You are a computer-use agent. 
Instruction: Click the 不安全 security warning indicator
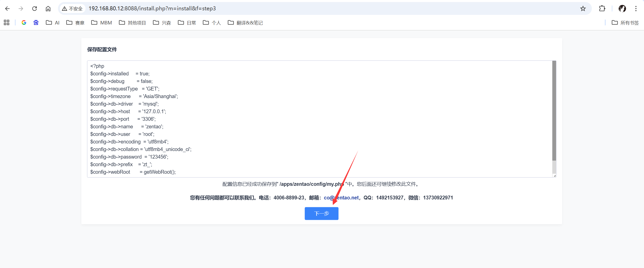pos(73,9)
